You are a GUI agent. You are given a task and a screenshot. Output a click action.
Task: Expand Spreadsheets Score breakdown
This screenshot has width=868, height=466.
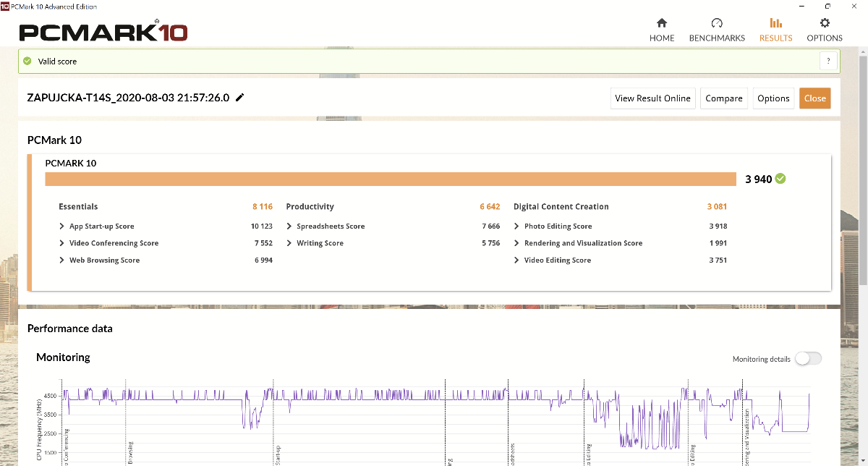[289, 226]
